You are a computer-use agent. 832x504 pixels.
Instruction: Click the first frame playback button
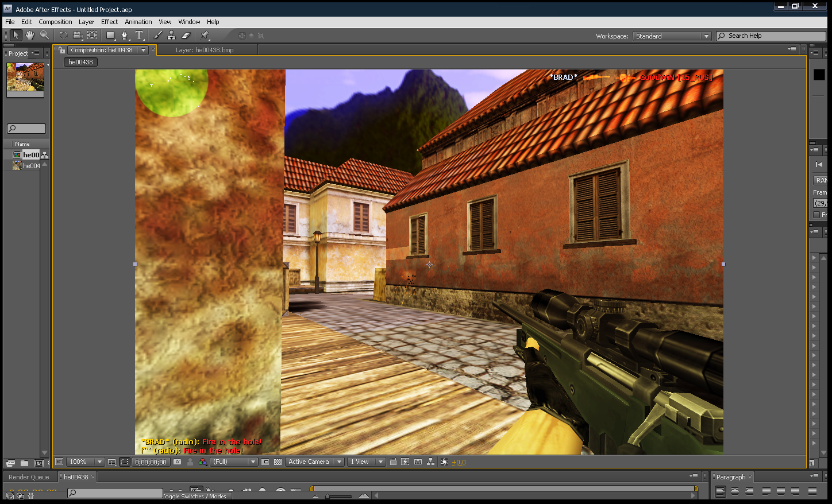pos(819,165)
